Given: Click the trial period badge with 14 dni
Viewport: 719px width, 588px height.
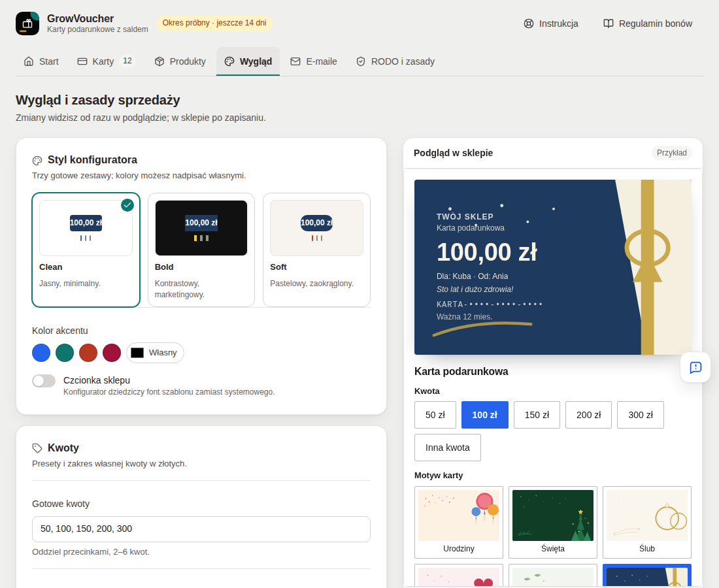Looking at the screenshot, I should pos(214,23).
